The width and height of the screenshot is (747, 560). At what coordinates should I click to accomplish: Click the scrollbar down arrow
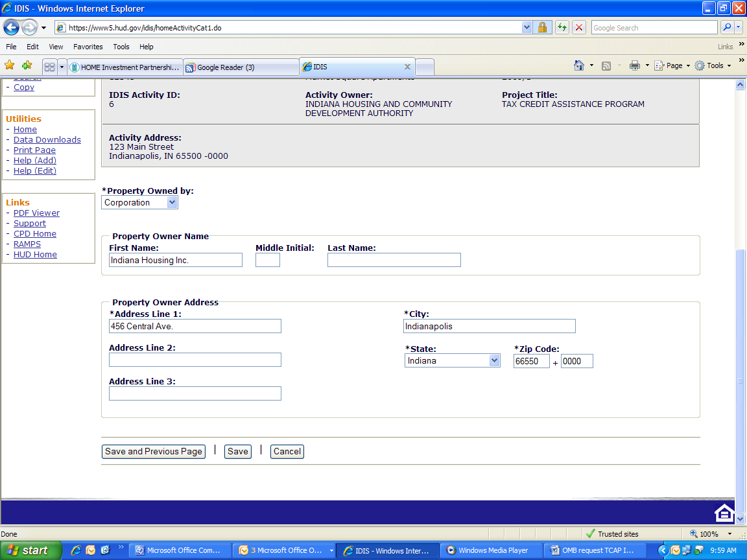740,519
